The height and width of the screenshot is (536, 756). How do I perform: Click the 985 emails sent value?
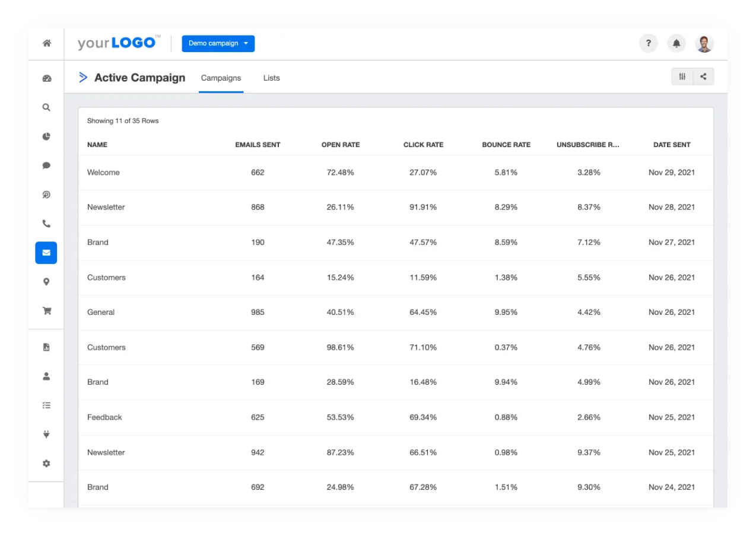[x=258, y=312]
